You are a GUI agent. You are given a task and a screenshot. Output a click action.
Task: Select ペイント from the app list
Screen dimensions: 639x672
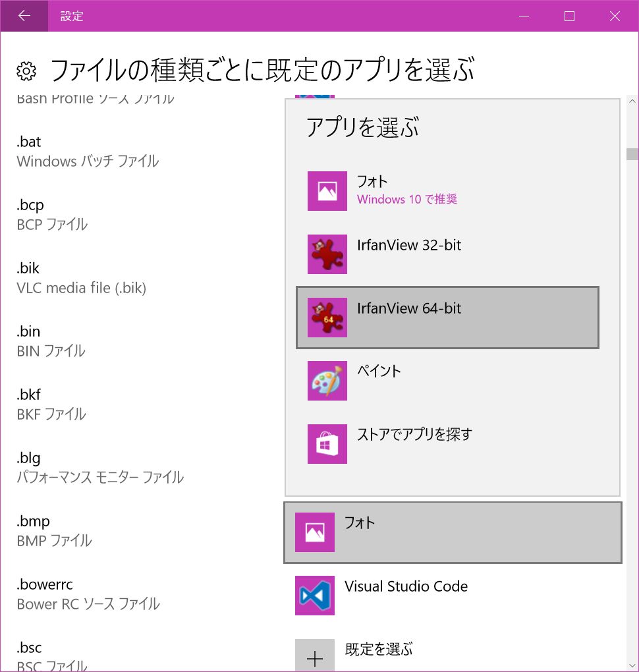coord(447,381)
